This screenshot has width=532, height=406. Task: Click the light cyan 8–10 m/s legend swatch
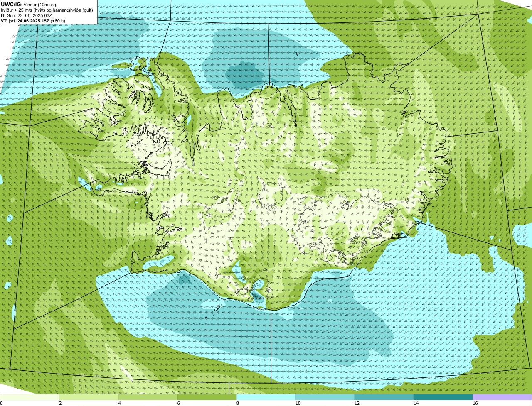coord(266,397)
